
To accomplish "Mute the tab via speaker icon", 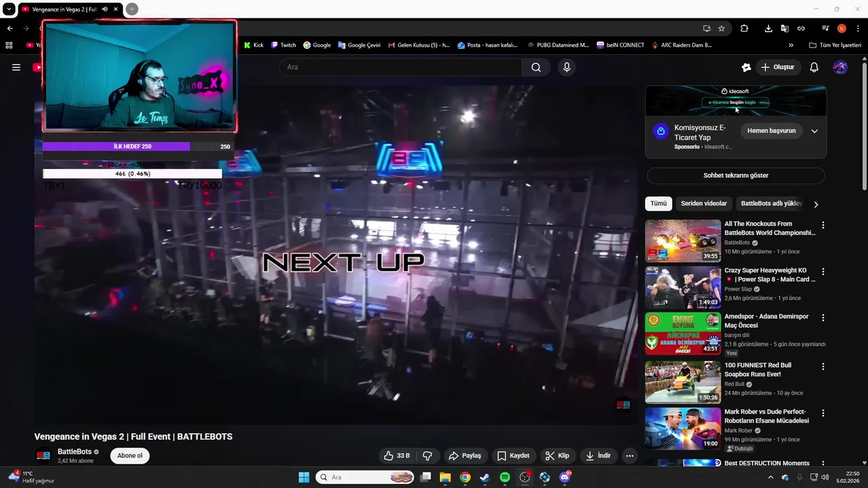I will tap(105, 9).
